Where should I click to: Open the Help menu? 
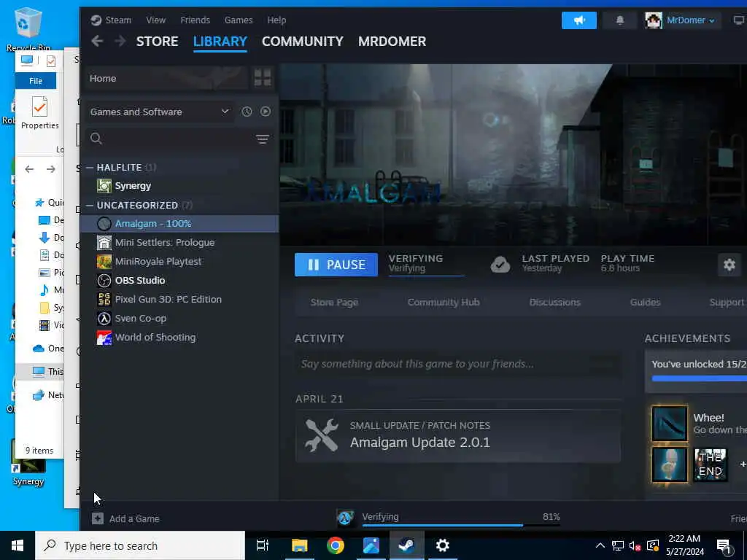[x=276, y=20]
